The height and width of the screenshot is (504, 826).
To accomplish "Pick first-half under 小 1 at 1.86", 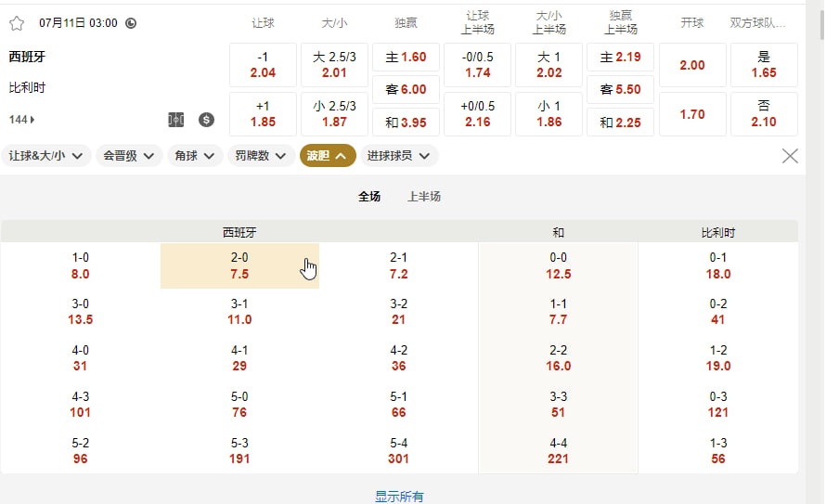I will click(x=549, y=114).
